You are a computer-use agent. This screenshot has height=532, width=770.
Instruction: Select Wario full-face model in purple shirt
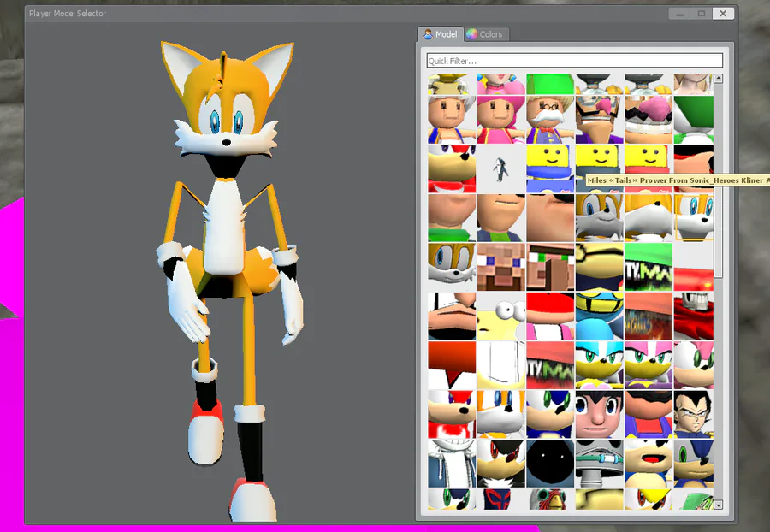click(599, 119)
